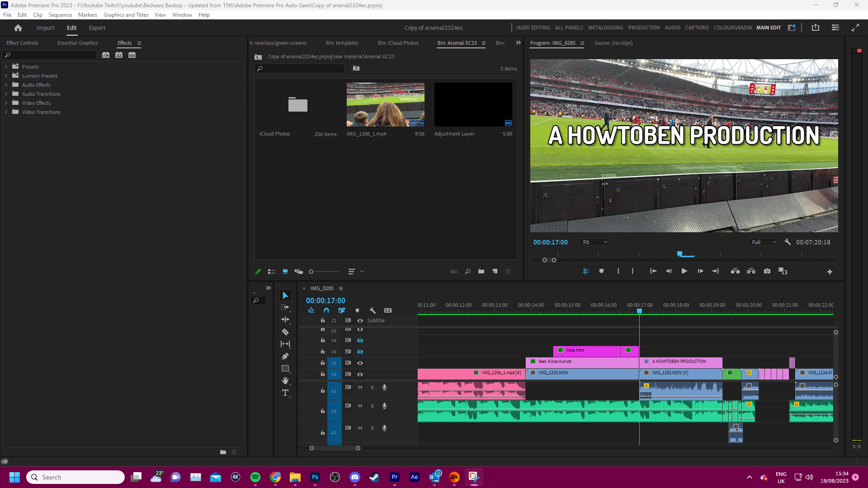Screen dimensions: 868x488
Task: Open program monitor Settings wrench
Action: (x=787, y=242)
